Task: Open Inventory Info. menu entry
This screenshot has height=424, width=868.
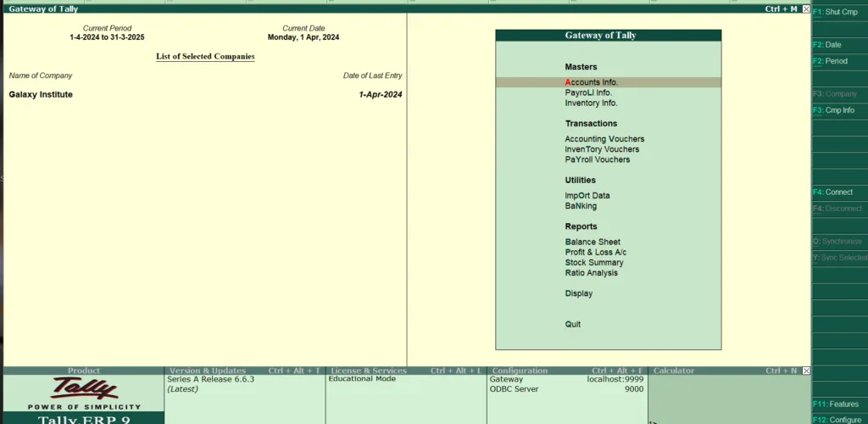Action: 591,103
